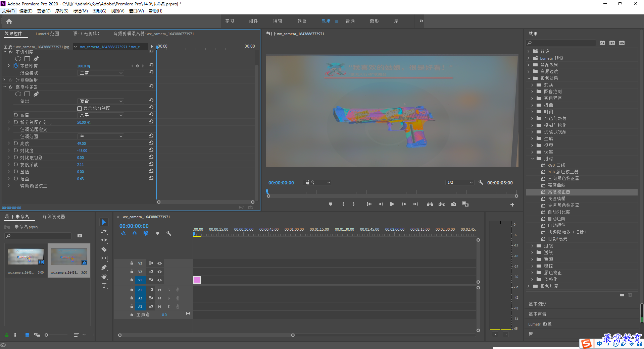Play the program monitor
Screen dimensions: 644x349
pyautogui.click(x=392, y=204)
